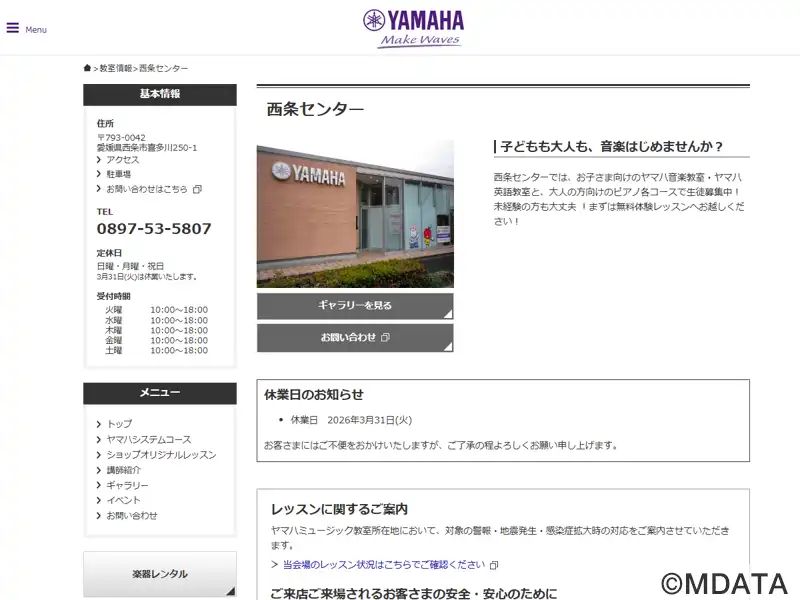
Task: Open イベント menu item
Action: point(123,500)
